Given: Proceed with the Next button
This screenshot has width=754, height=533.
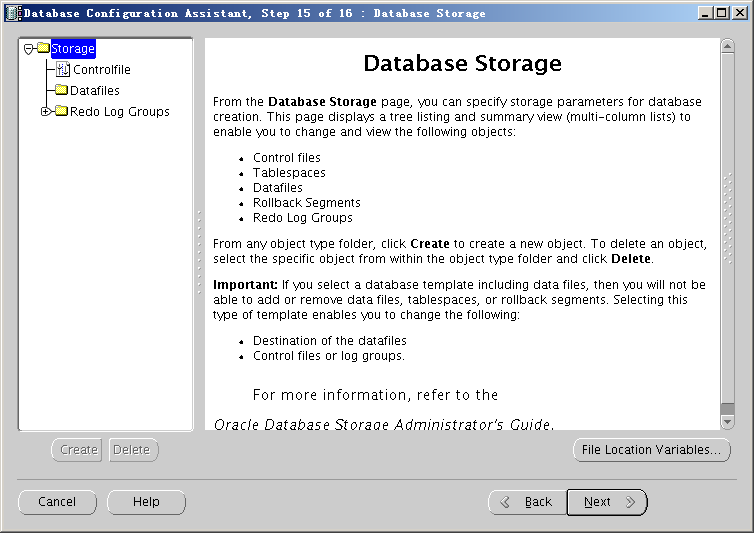Looking at the screenshot, I should 606,502.
